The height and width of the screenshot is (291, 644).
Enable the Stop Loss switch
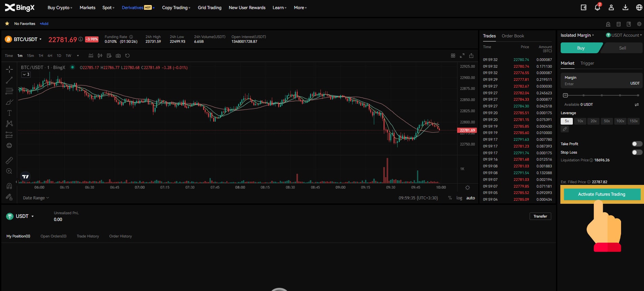coord(637,152)
